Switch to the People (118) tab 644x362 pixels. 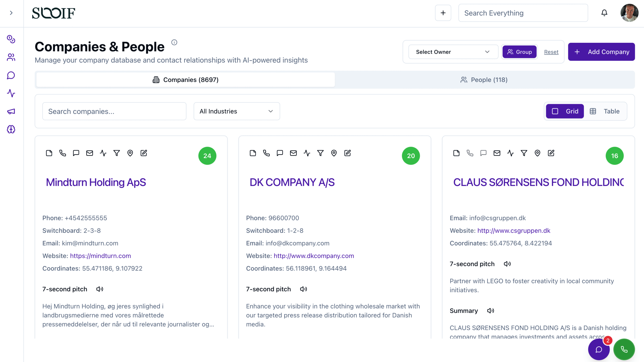pyautogui.click(x=485, y=80)
